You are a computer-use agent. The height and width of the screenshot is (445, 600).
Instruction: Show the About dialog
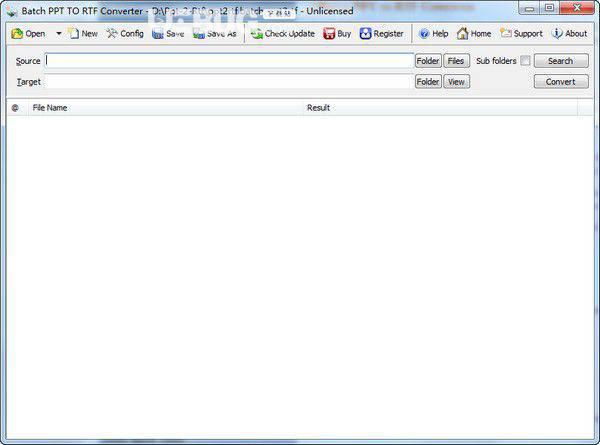click(x=570, y=34)
